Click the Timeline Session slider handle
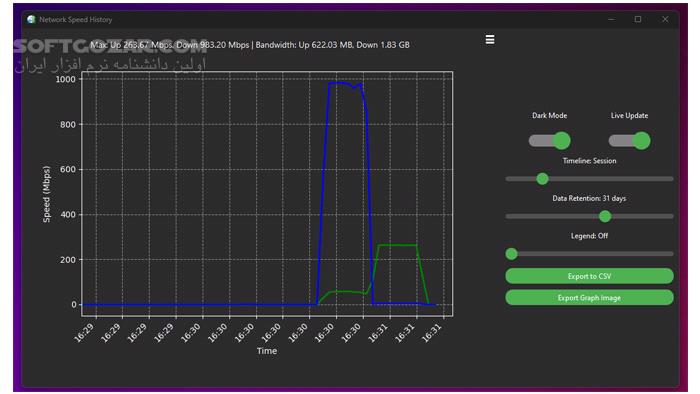 542,179
